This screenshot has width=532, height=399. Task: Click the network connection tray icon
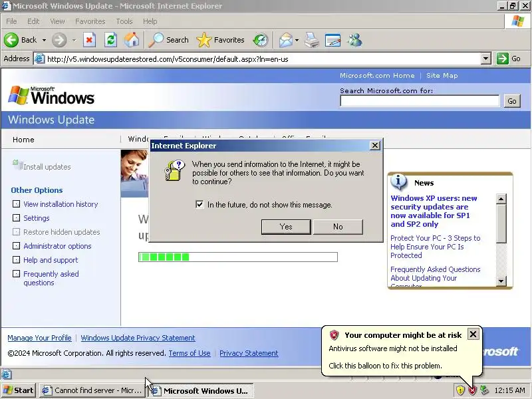click(x=484, y=390)
